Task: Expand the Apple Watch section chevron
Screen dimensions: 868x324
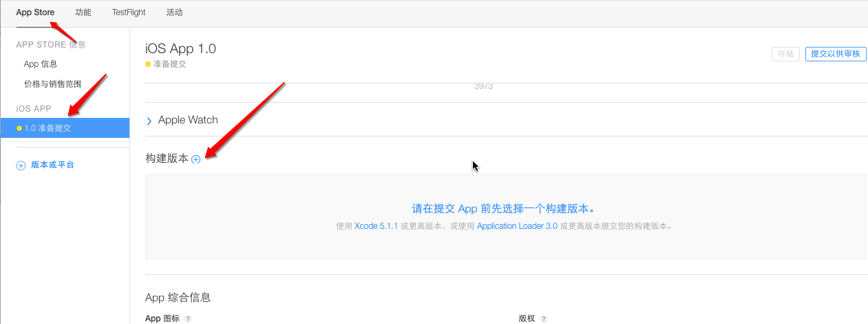Action: coord(149,121)
